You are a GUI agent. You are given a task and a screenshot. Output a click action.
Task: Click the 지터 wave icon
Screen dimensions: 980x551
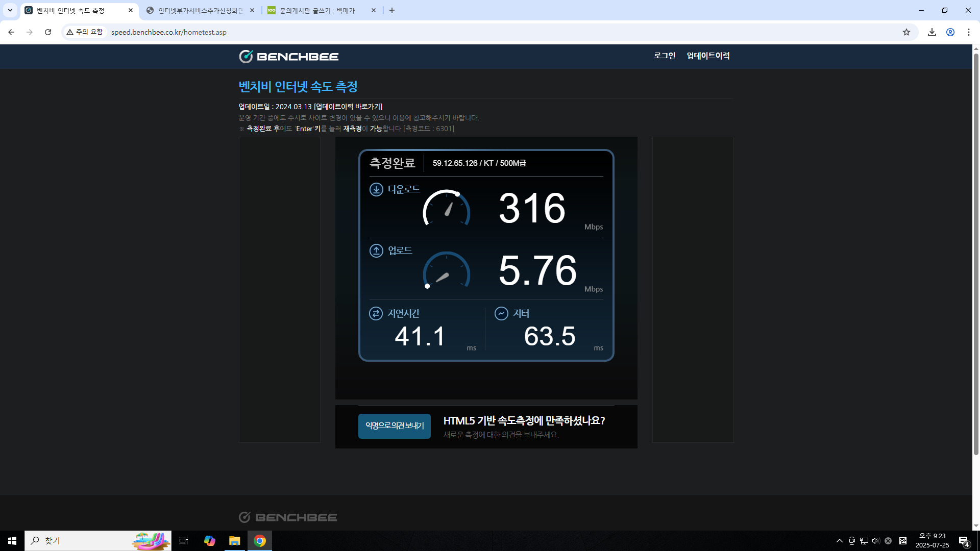pos(501,313)
